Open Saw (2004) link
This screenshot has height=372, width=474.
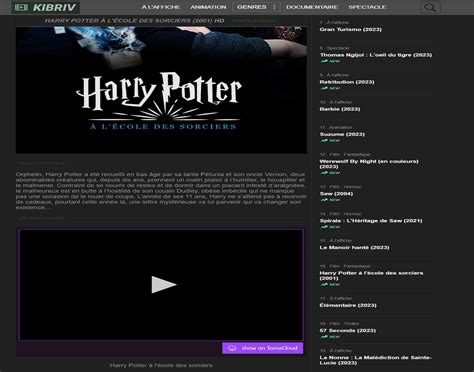[x=336, y=194]
